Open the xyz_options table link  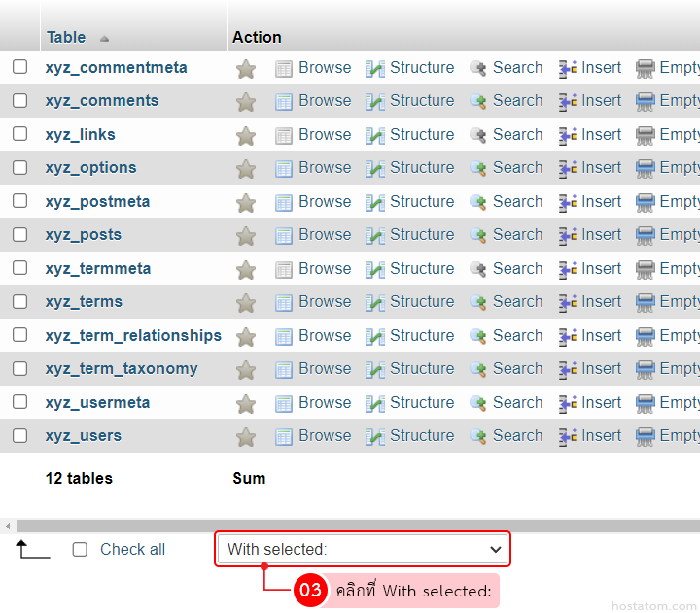pyautogui.click(x=90, y=168)
